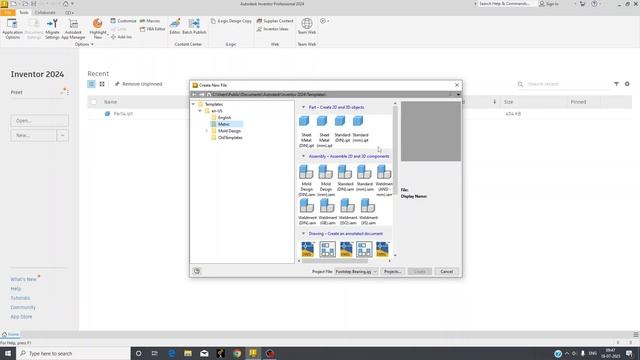Select the Weldment (GB).iam template

click(x=327, y=211)
